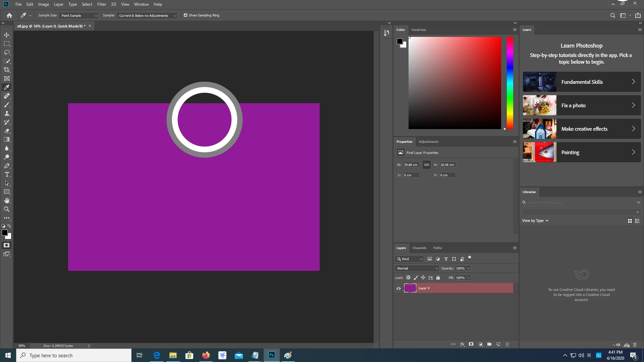644x362 pixels.
Task: Click the delete layer trash icon
Action: tap(507, 344)
